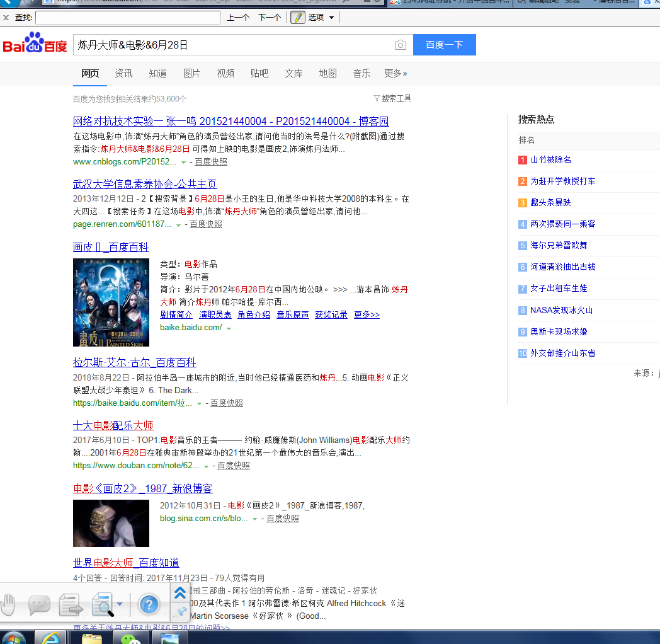
Task: Close the find bar with the X icon
Action: tap(6, 18)
